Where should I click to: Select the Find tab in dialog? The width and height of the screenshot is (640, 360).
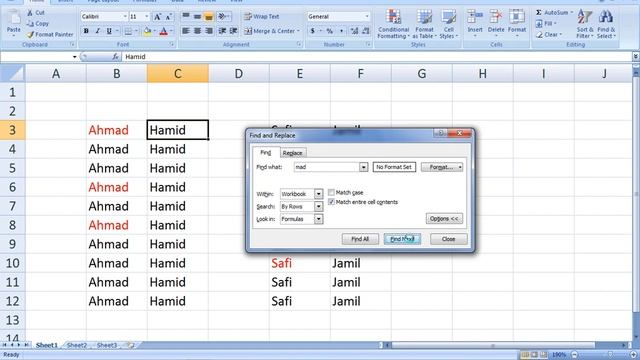pos(265,152)
